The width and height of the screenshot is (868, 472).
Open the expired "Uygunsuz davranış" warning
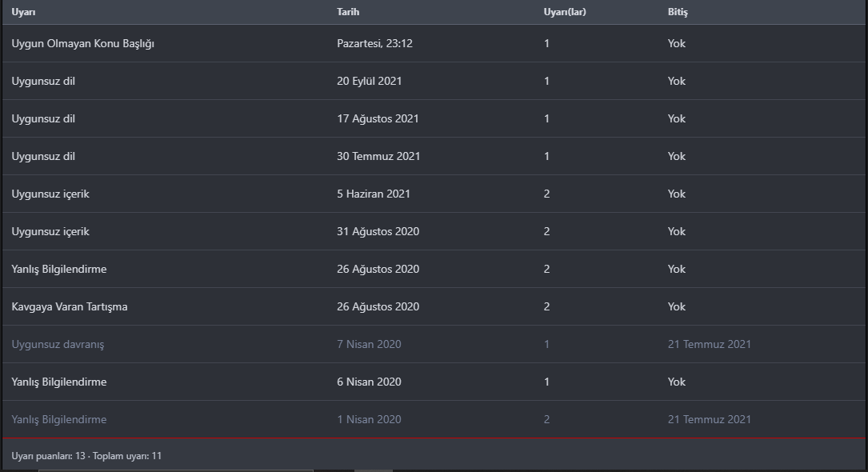point(58,345)
